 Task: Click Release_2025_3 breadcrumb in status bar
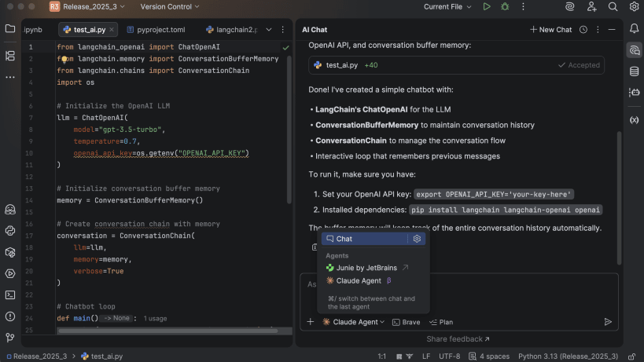(x=36, y=357)
